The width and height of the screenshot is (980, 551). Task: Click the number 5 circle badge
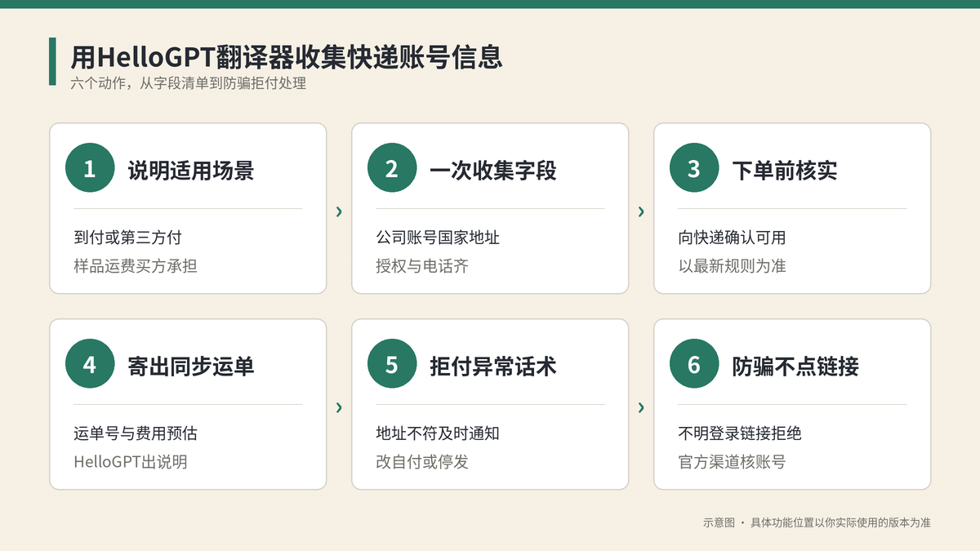tap(392, 365)
